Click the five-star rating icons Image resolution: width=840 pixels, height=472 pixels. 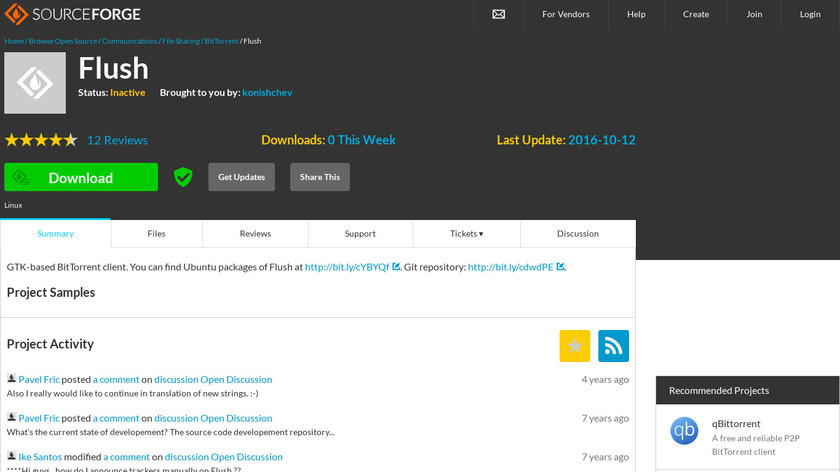point(41,140)
